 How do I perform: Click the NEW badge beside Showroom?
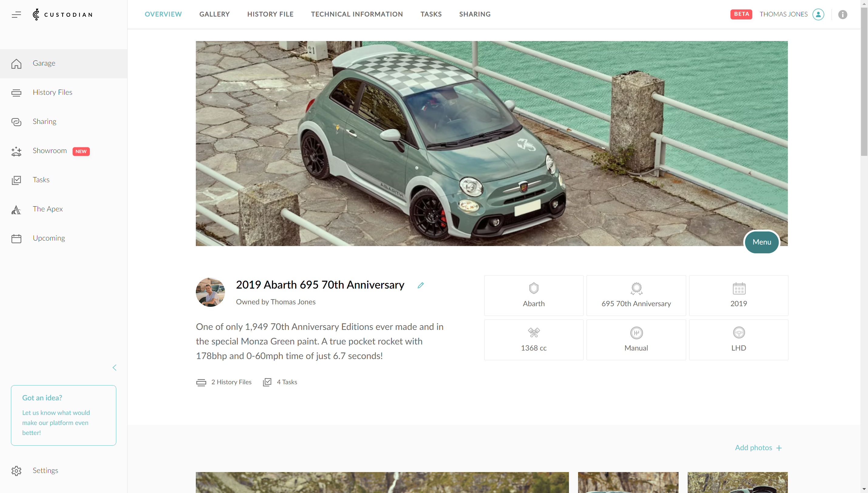coord(81,151)
